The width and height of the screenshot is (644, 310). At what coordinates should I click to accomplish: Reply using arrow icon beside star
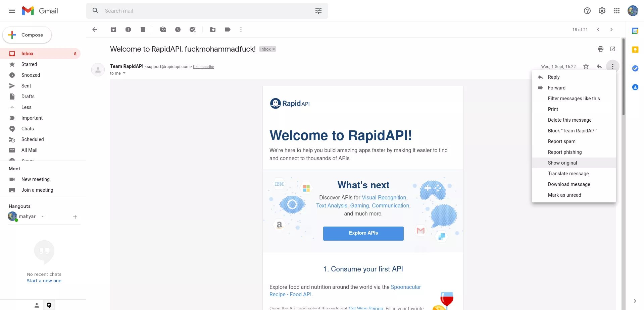pos(599,66)
